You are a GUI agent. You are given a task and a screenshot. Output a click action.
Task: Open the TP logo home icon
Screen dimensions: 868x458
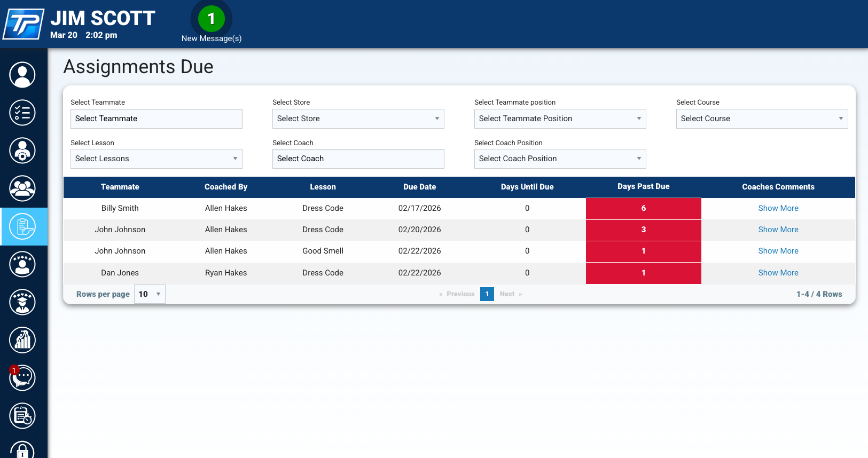click(x=23, y=24)
